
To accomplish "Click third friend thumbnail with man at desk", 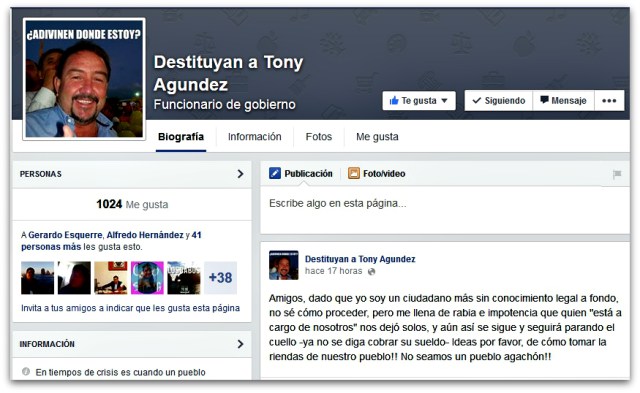I will (111, 278).
